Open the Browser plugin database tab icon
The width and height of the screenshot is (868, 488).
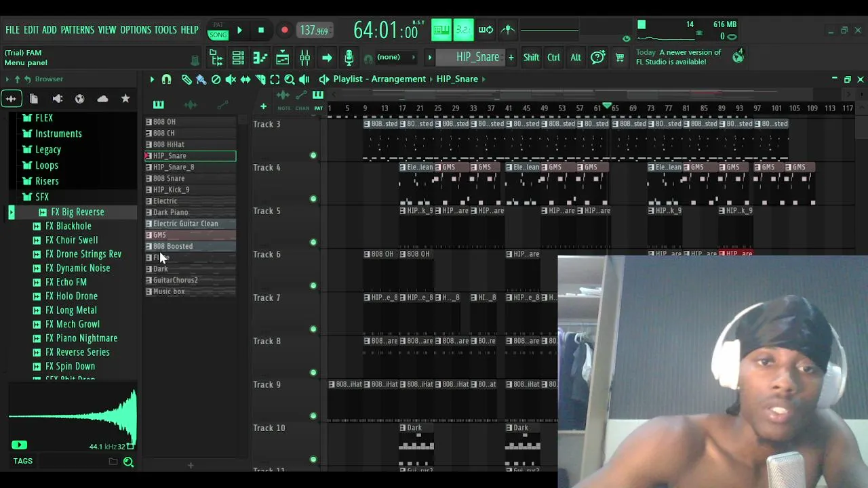[x=58, y=99]
